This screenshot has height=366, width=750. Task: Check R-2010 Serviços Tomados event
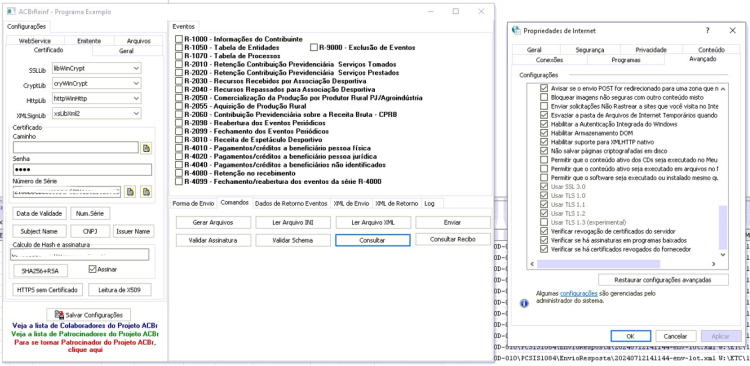pos(179,64)
